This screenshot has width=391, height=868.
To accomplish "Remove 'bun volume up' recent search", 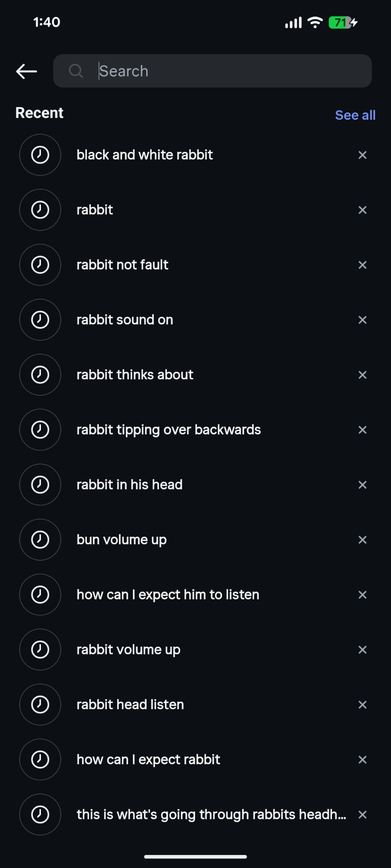I will coord(362,539).
